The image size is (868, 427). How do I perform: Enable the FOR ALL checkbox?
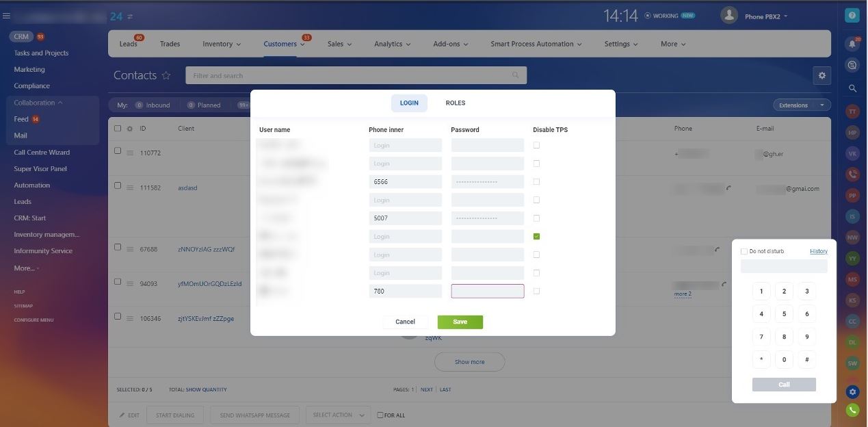380,415
